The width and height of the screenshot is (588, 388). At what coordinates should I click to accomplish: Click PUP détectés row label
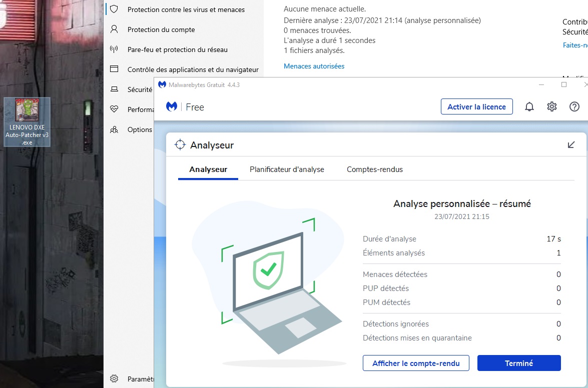tap(385, 288)
